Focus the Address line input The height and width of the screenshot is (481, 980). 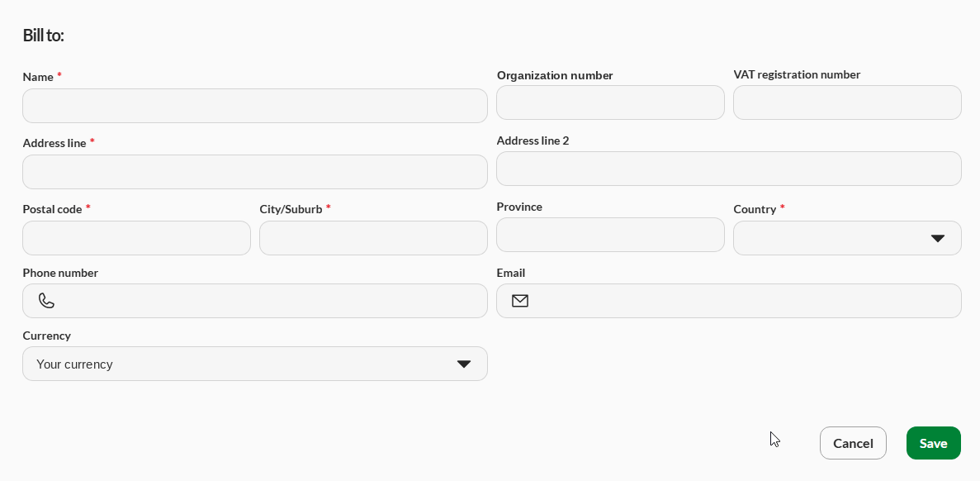tap(255, 172)
